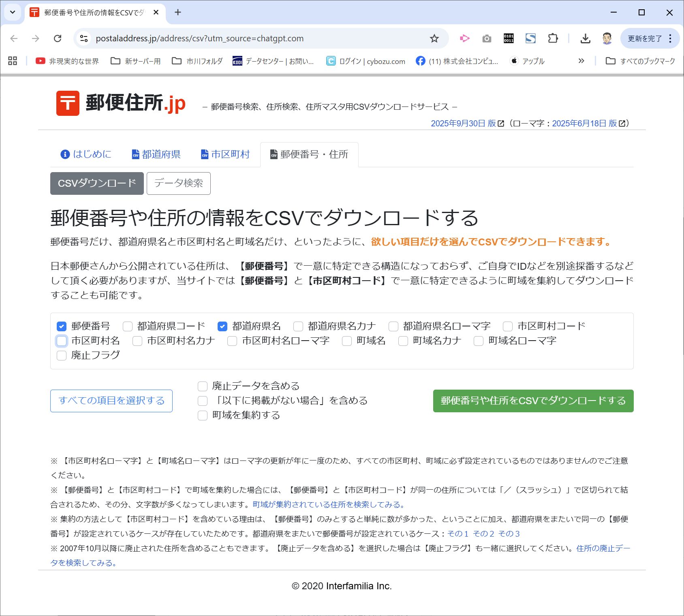
Task: Check the 町域を集約する option
Action: [203, 416]
